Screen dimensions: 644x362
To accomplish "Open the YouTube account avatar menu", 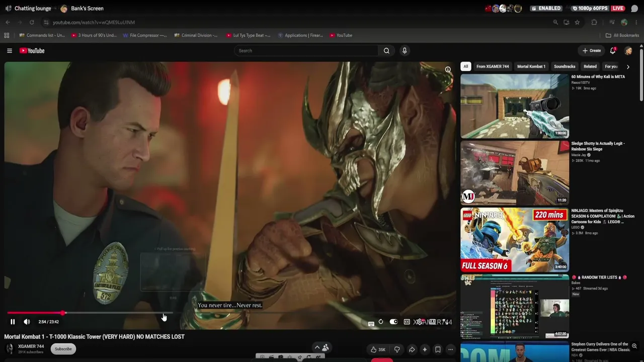I will 628,51.
